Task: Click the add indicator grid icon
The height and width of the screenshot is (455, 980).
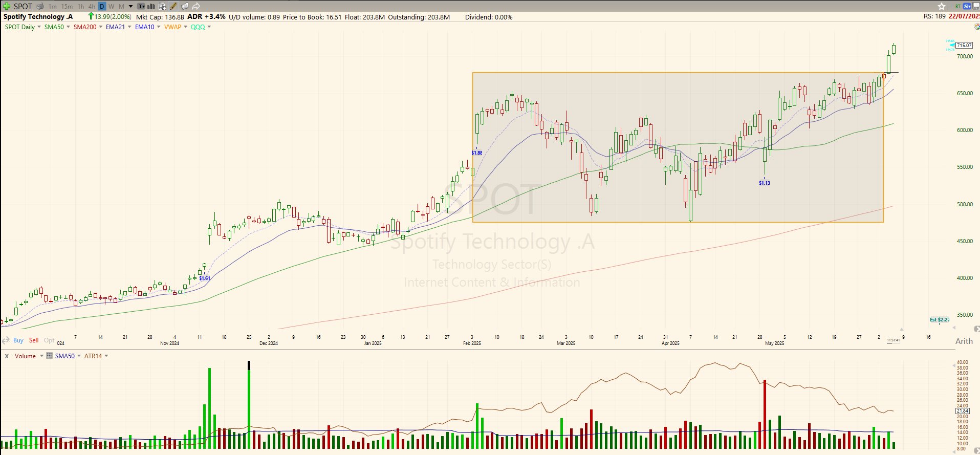Action: (162, 7)
